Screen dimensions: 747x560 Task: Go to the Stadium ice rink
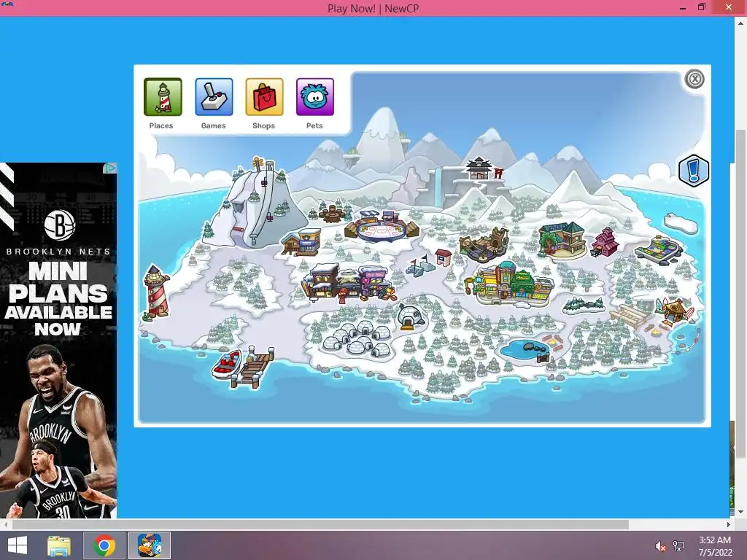[382, 226]
